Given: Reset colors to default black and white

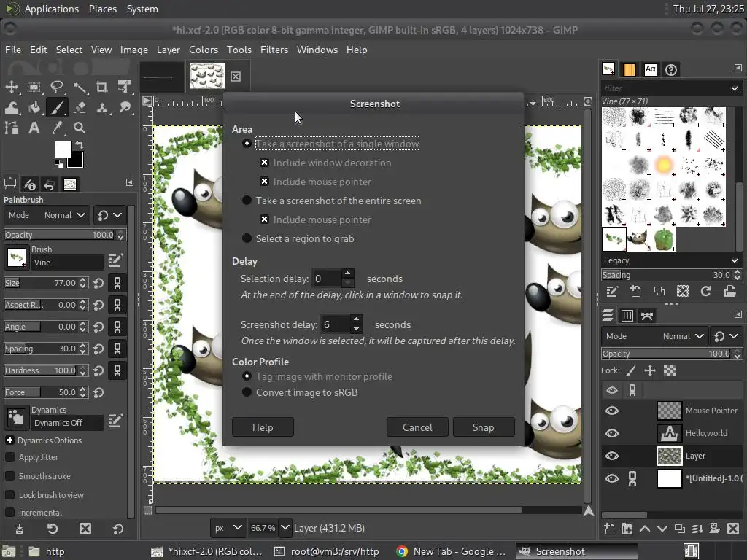Looking at the screenshot, I should (58, 164).
